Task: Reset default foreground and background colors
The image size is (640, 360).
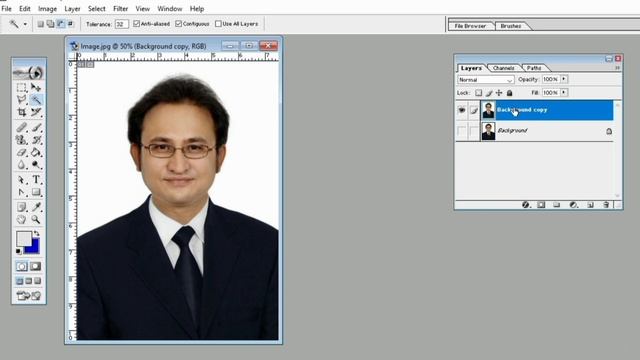Action: click(x=19, y=251)
